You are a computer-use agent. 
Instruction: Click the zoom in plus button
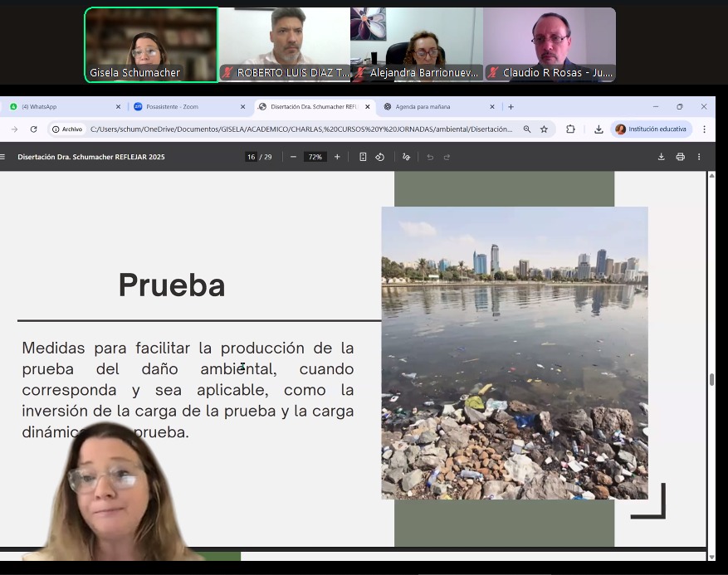click(x=337, y=157)
